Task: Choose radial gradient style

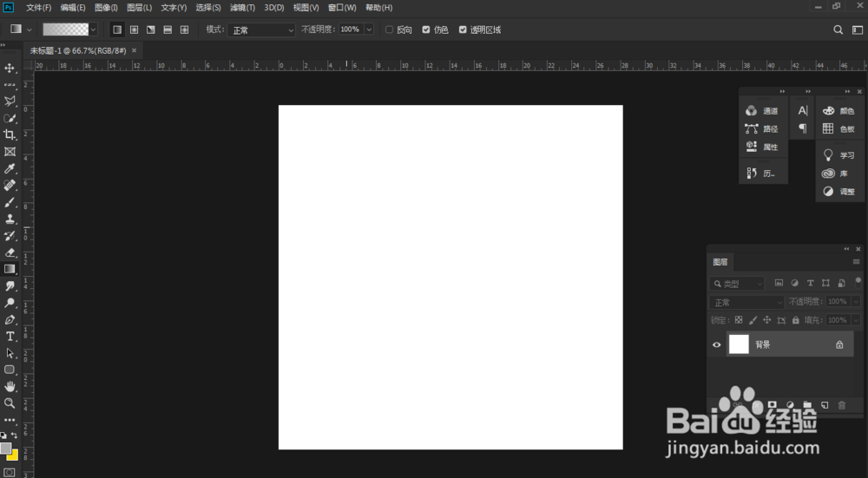Action: click(134, 29)
